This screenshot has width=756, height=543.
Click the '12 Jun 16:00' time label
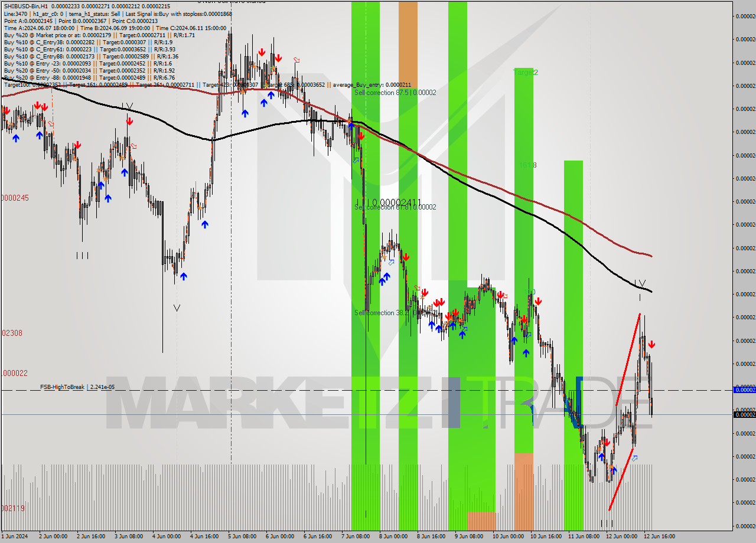click(658, 537)
